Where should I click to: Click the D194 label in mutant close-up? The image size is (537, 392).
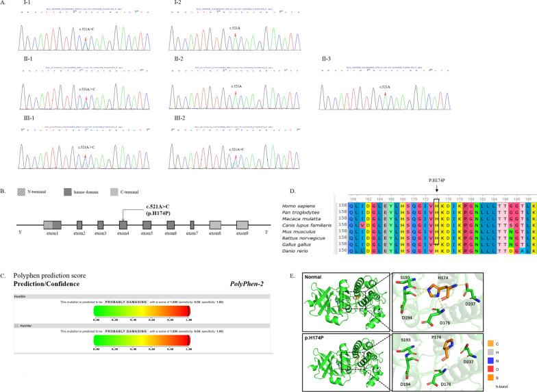[x=407, y=384]
